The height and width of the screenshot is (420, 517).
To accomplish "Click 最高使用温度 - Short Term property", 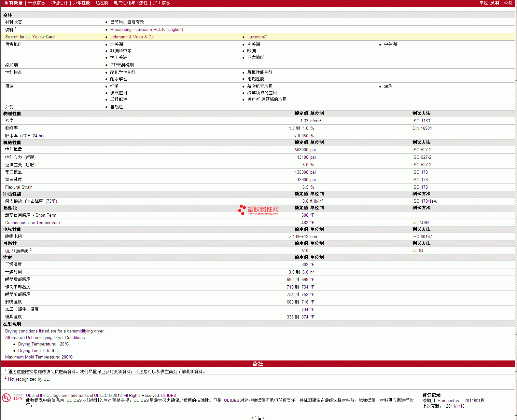I will (x=31, y=215).
